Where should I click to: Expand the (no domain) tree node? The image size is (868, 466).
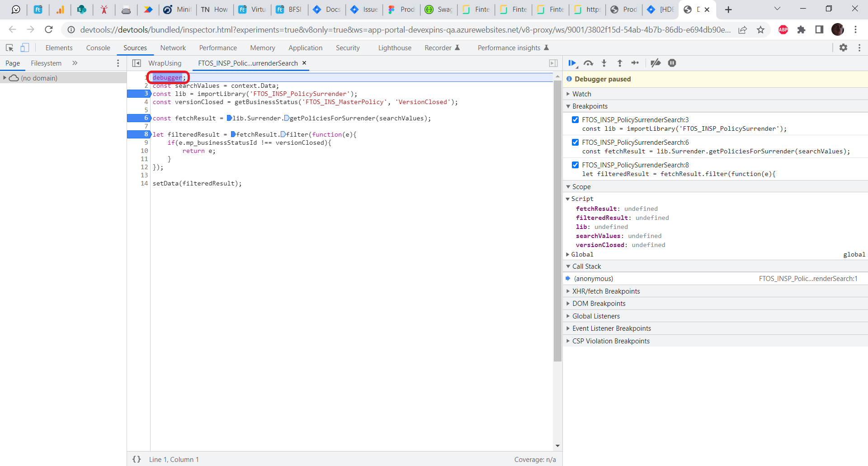(5, 78)
